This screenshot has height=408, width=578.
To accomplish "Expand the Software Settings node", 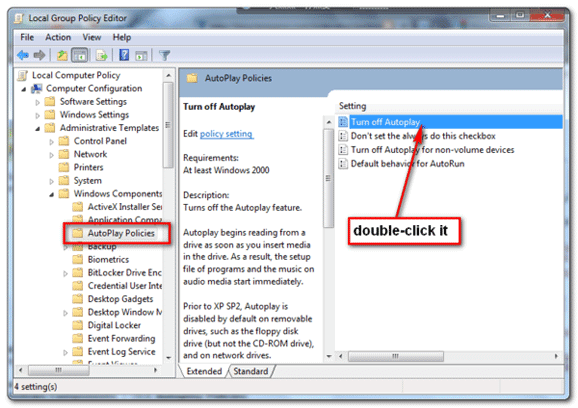I will point(37,102).
